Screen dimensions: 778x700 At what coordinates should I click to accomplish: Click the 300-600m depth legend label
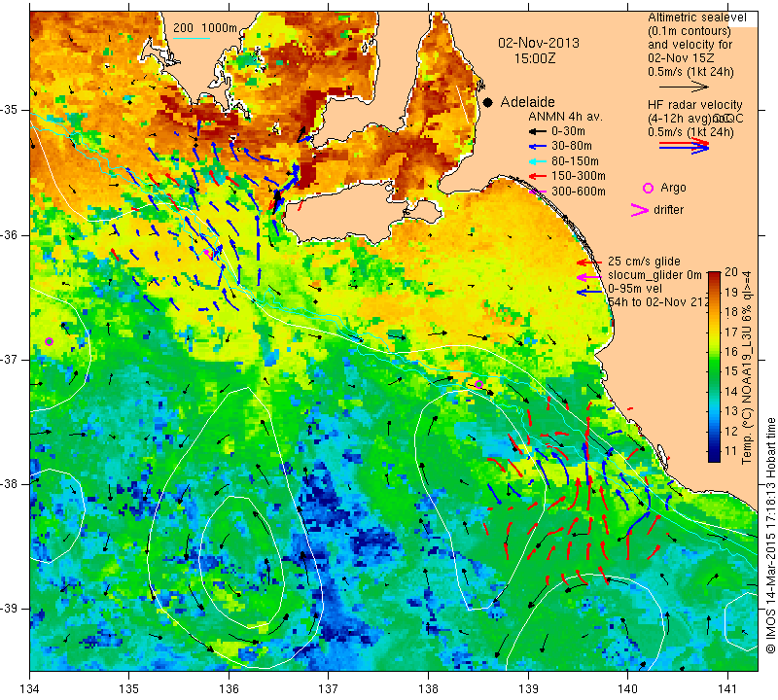[x=579, y=192]
